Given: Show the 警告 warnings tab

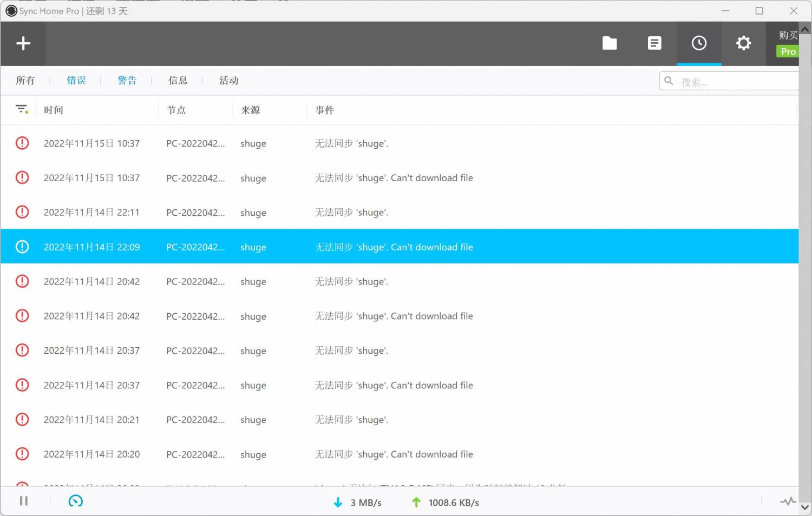Looking at the screenshot, I should pyautogui.click(x=127, y=81).
